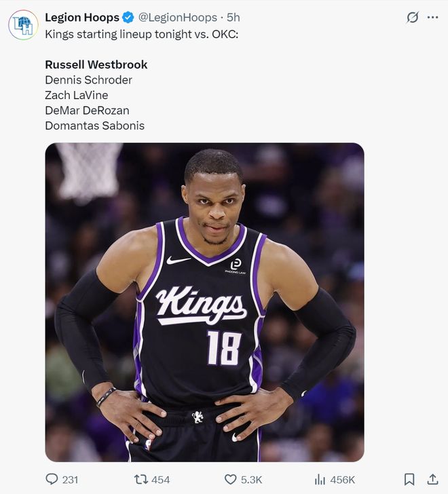Click the reply speech bubble icon
This screenshot has width=448, height=494.
click(x=52, y=479)
